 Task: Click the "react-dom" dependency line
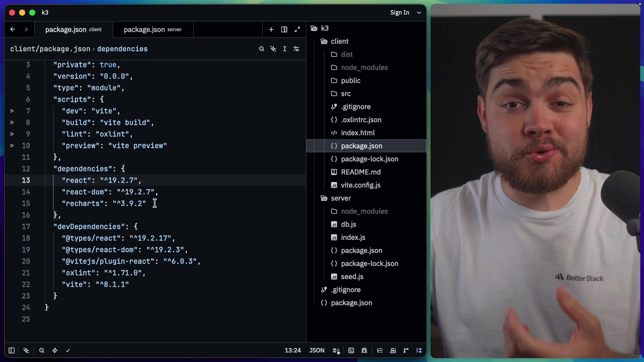pyautogui.click(x=110, y=192)
